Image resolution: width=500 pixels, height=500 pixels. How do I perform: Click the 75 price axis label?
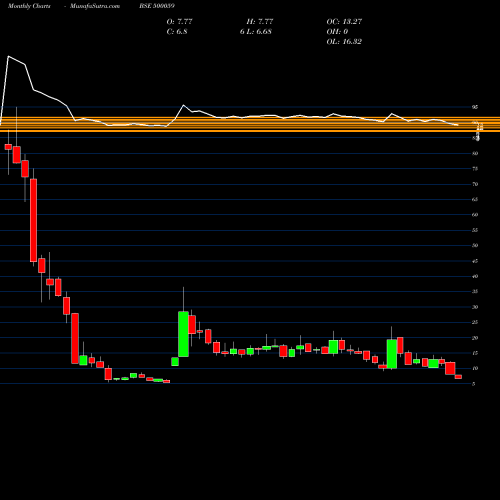(x=475, y=169)
